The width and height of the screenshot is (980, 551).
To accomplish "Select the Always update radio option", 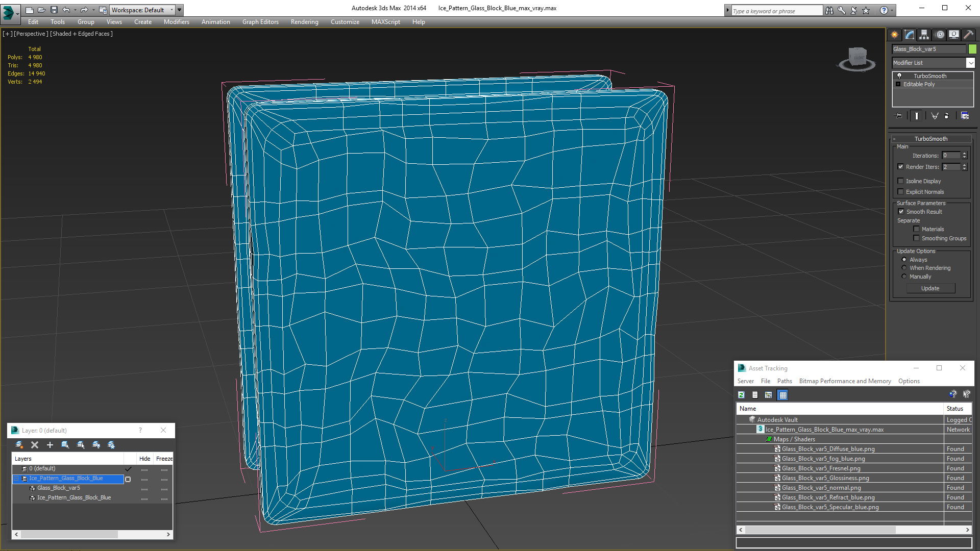I will [x=904, y=260].
